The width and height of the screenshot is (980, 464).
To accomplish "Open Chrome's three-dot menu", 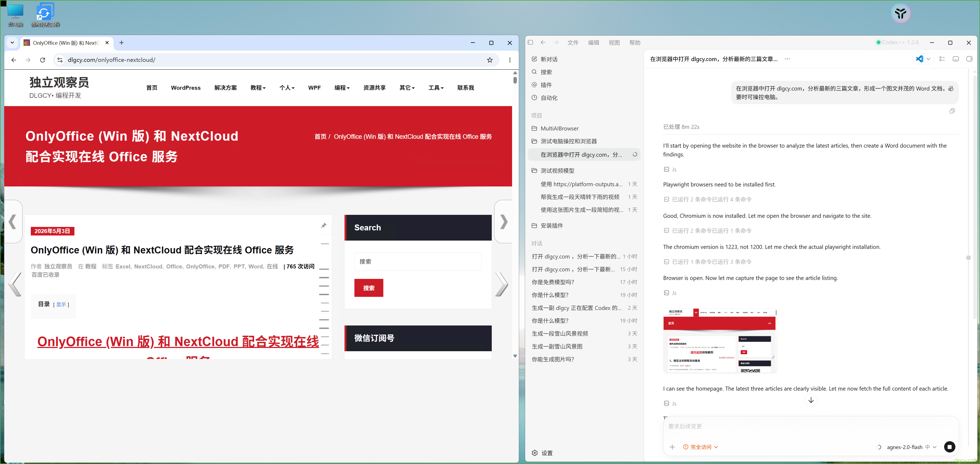I will tap(510, 60).
